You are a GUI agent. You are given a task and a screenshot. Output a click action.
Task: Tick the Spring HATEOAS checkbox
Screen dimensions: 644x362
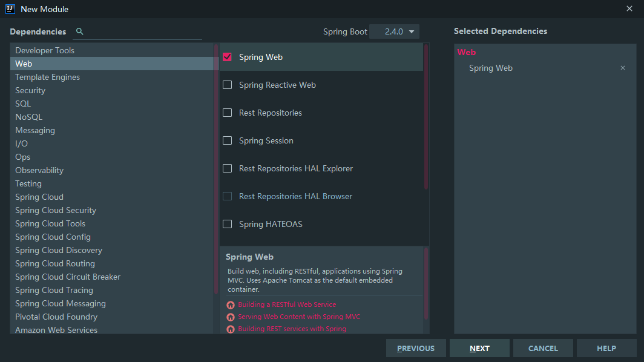[x=227, y=224]
